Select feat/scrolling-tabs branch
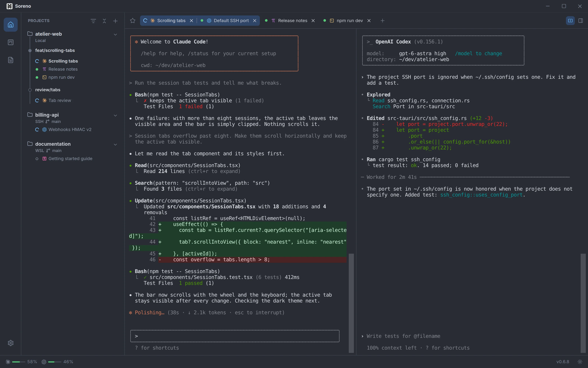Image resolution: width=588 pixels, height=368 pixels. [55, 50]
